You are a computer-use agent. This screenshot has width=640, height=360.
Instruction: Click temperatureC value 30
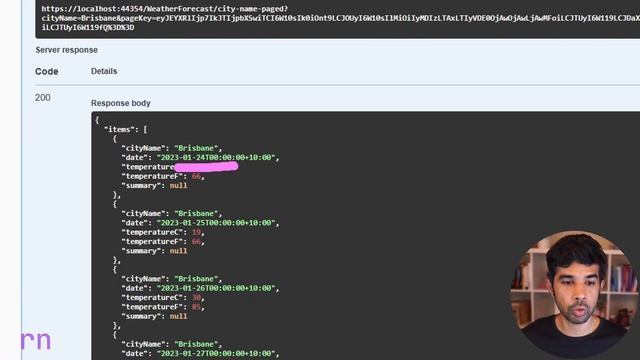click(196, 298)
